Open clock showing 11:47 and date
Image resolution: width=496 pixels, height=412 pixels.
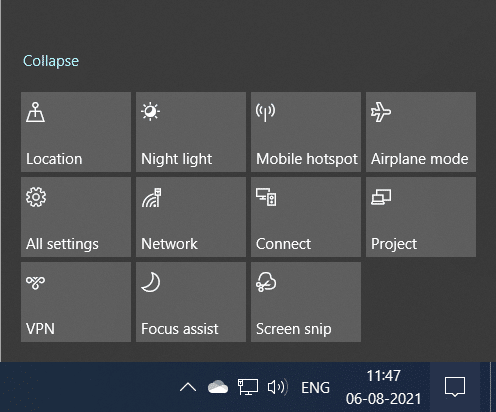383,387
